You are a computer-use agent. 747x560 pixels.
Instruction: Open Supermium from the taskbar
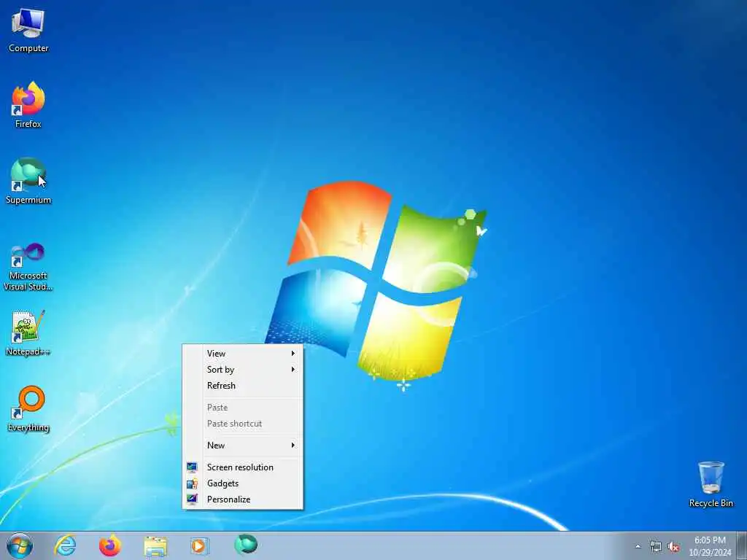246,545
